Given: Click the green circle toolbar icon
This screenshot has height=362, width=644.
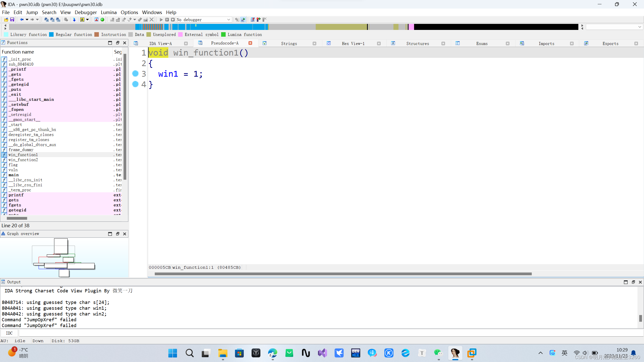Looking at the screenshot, I should click(x=102, y=20).
